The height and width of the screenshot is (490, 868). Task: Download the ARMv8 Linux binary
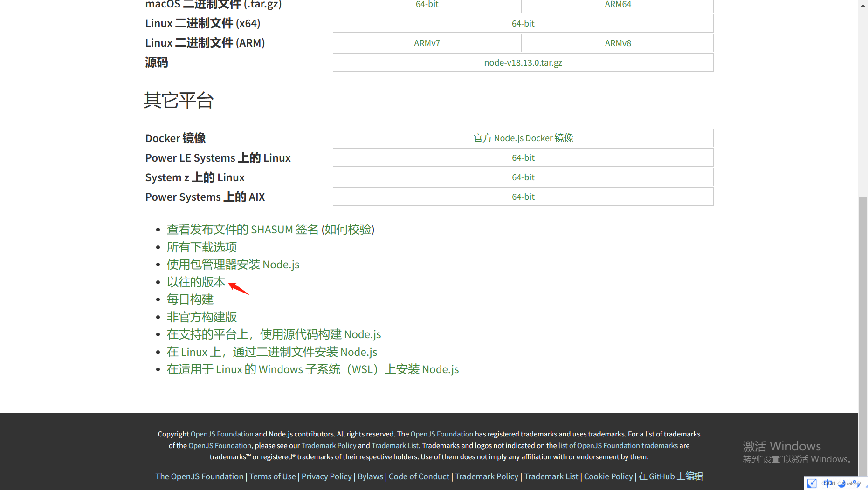coord(618,43)
